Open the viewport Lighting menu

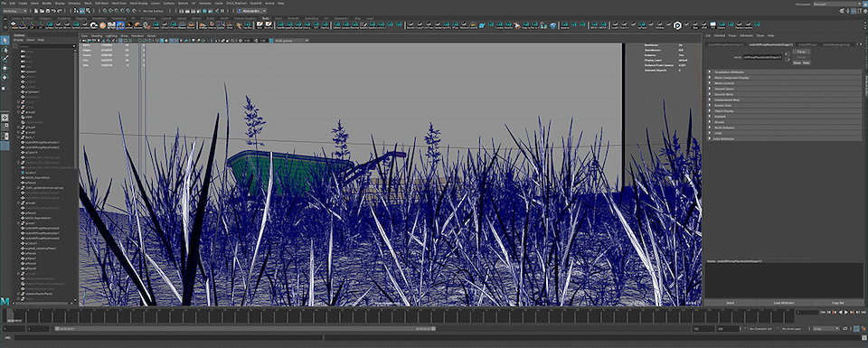click(x=110, y=35)
